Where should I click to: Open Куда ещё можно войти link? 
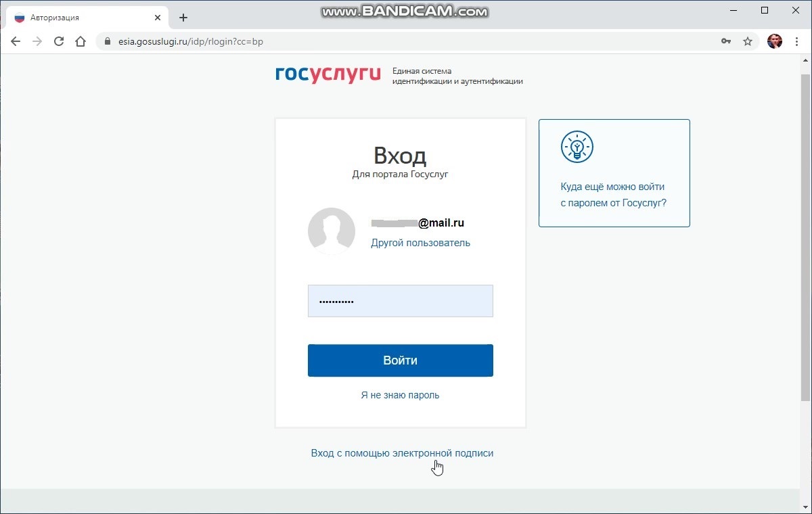614,195
